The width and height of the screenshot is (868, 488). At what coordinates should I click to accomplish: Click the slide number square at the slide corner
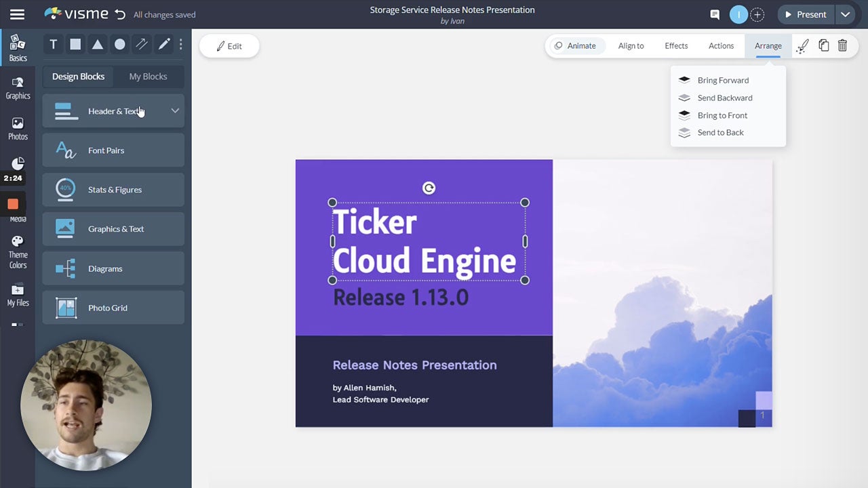[x=762, y=415]
